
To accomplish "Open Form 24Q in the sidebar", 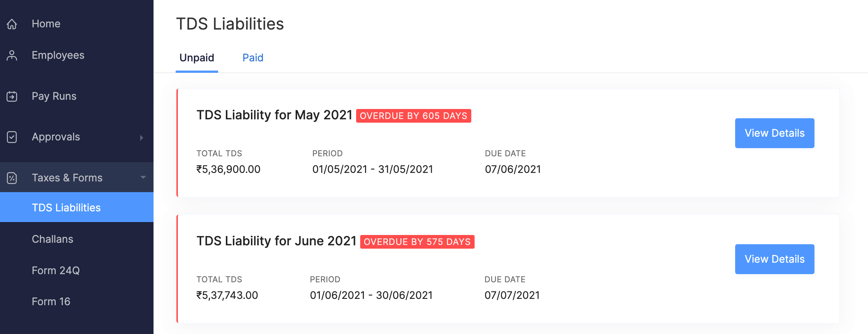I will point(56,270).
